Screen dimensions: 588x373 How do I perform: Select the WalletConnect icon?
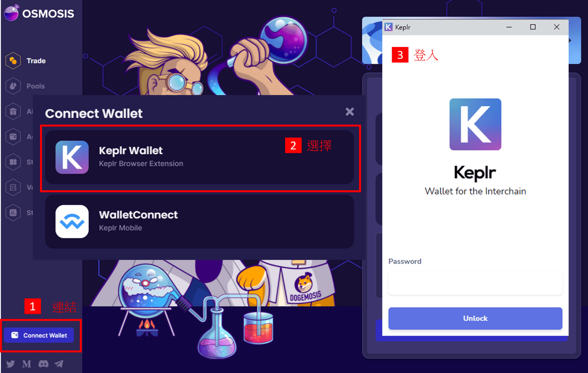(72, 221)
